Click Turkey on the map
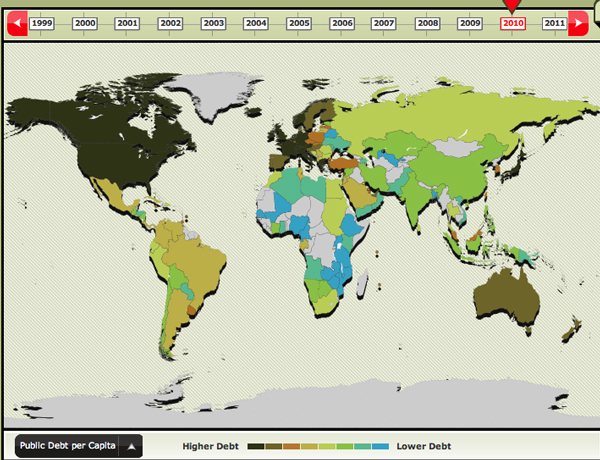This screenshot has height=460, width=600. click(x=342, y=163)
